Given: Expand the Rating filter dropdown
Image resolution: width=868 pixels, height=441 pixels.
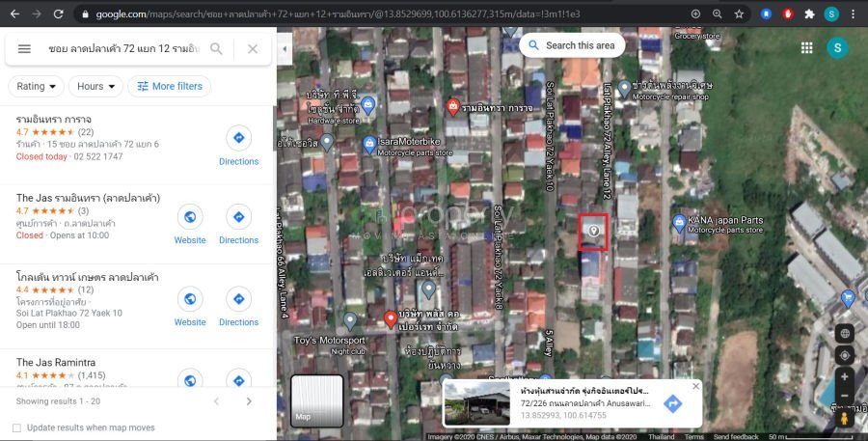Looking at the screenshot, I should pos(38,86).
